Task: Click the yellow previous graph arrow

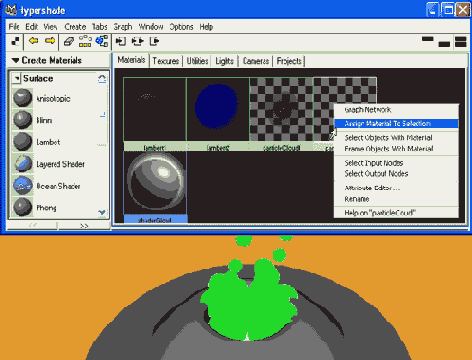Action: tap(33, 41)
